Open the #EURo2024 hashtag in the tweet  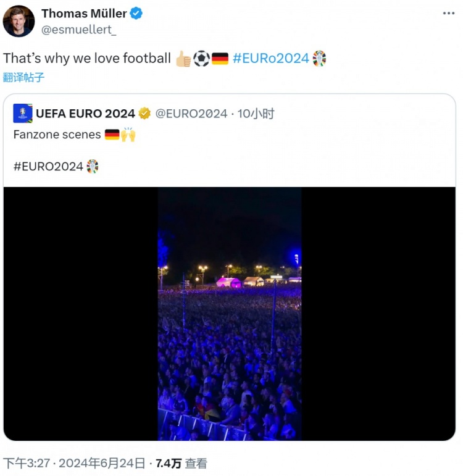pyautogui.click(x=271, y=58)
